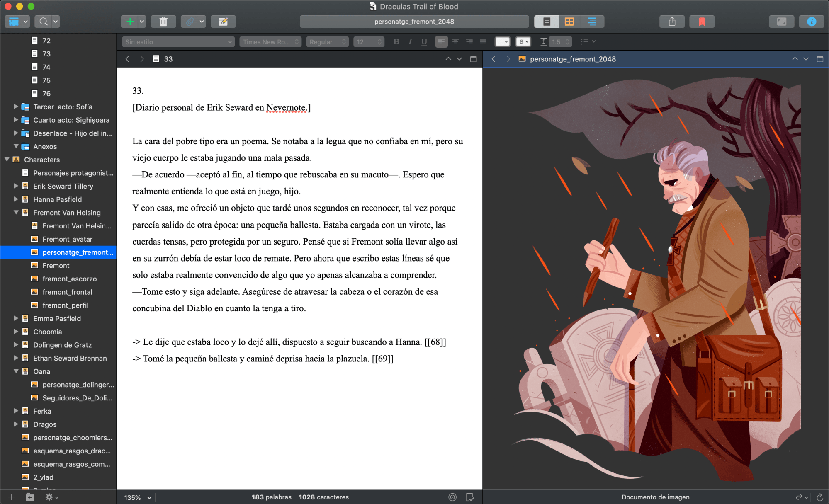829x504 pixels.
Task: Switch to outliner view mode
Action: [x=592, y=22]
